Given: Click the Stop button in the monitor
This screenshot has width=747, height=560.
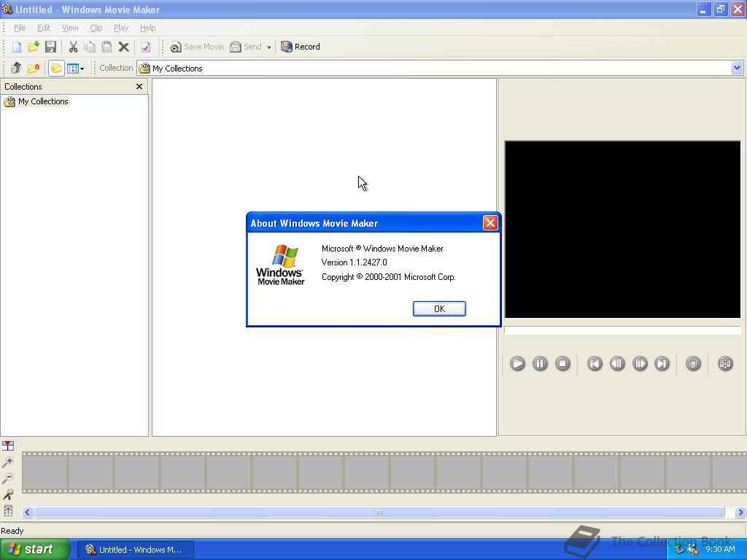Looking at the screenshot, I should tap(562, 364).
